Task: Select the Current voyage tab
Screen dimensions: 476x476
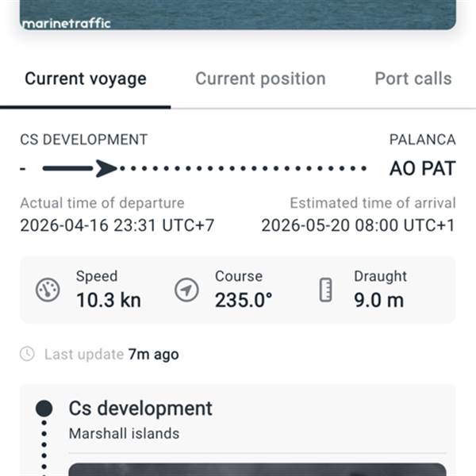Action: point(86,79)
